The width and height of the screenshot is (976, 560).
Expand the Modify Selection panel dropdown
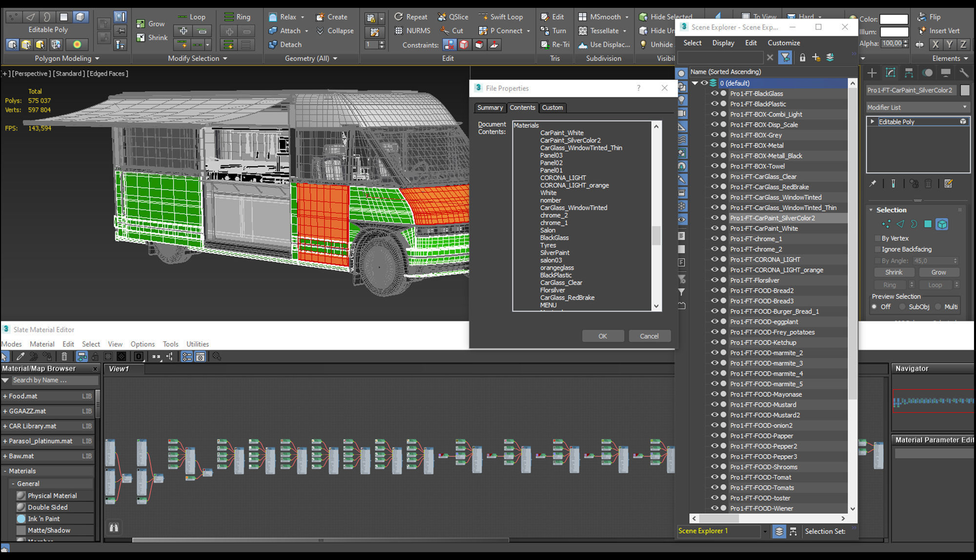point(225,59)
